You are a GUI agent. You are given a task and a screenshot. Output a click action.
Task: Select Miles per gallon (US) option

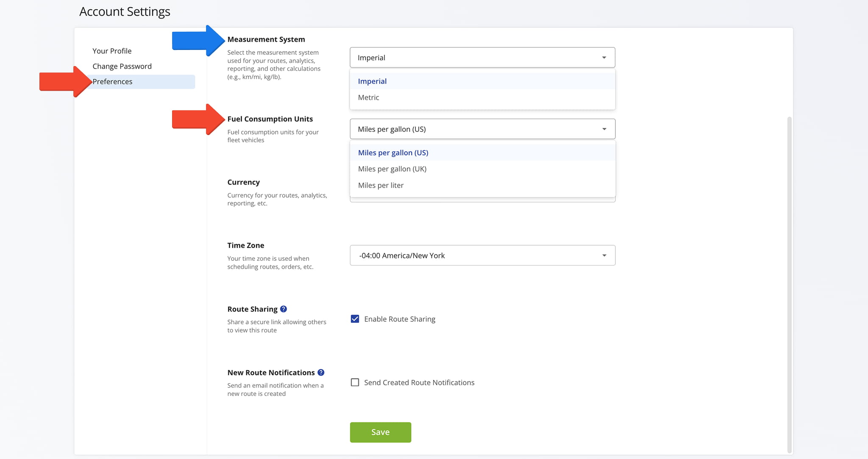[482, 152]
